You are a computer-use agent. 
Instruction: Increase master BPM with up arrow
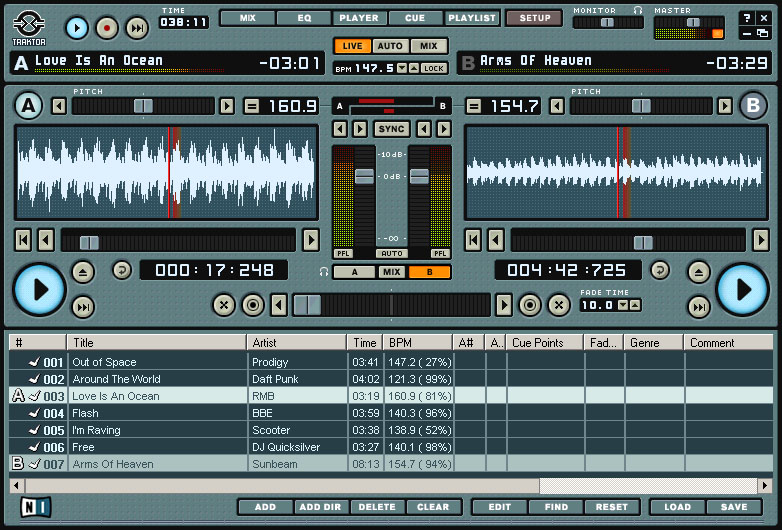(x=414, y=68)
